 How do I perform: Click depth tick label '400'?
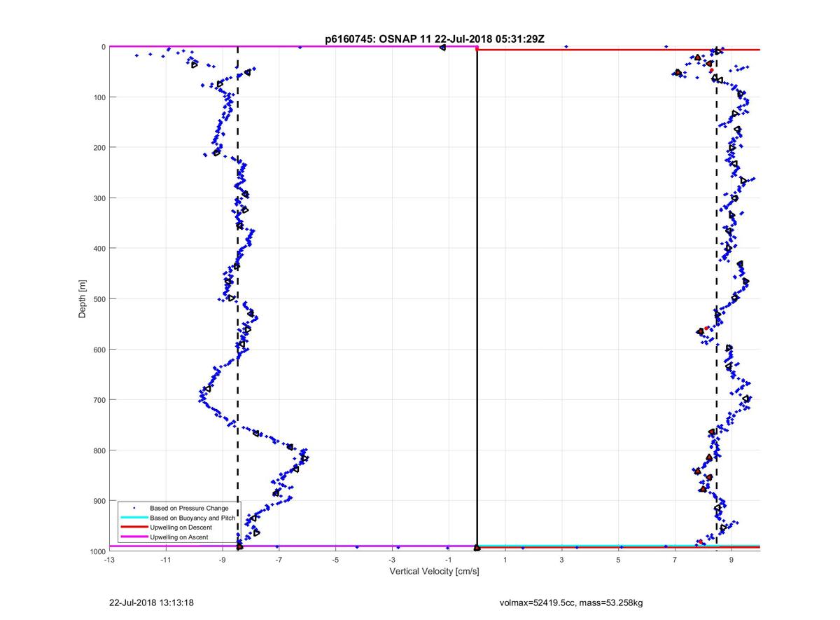pyautogui.click(x=99, y=248)
